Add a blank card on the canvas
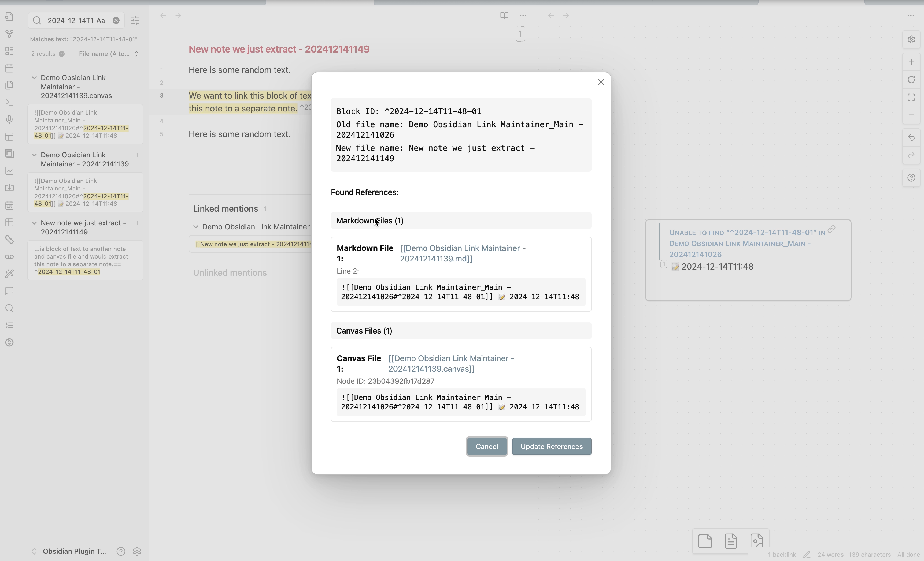 pos(705,541)
